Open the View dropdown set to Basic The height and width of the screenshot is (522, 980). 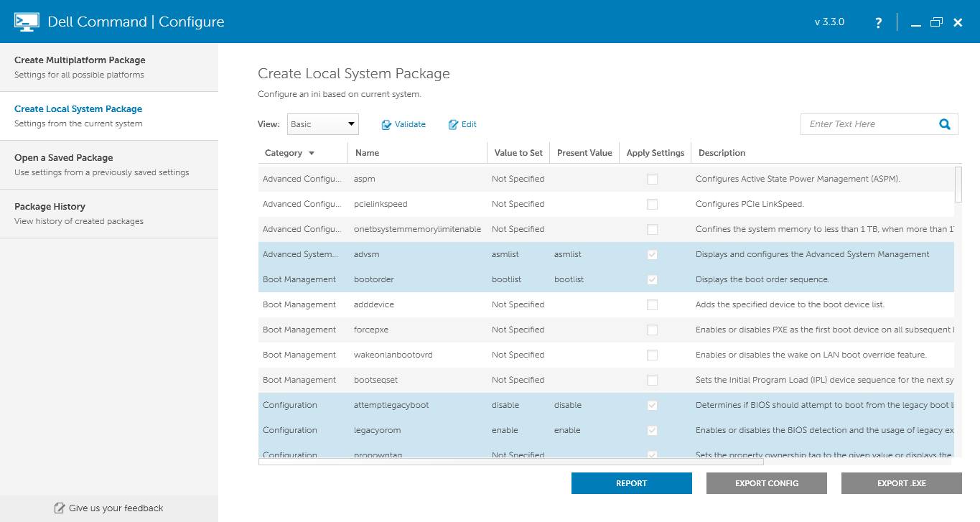(323, 124)
